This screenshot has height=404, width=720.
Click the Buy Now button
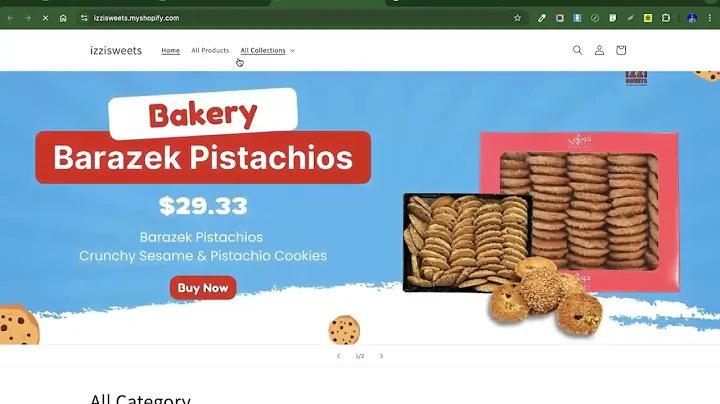pyautogui.click(x=203, y=288)
